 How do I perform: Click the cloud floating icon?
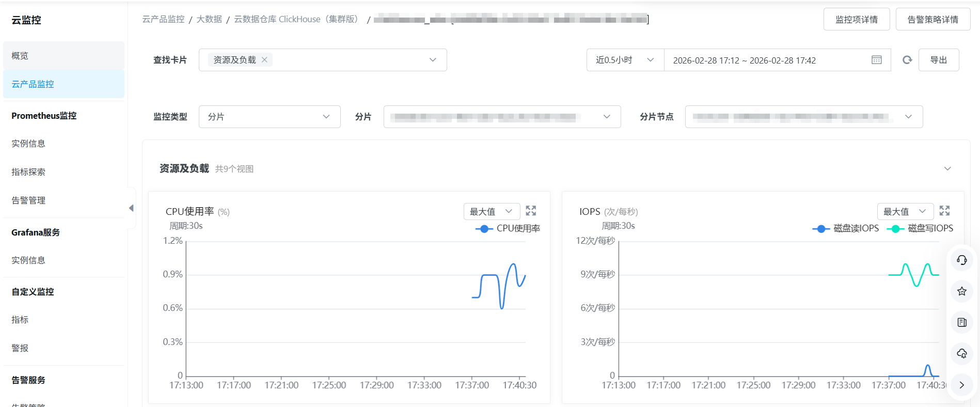point(961,354)
